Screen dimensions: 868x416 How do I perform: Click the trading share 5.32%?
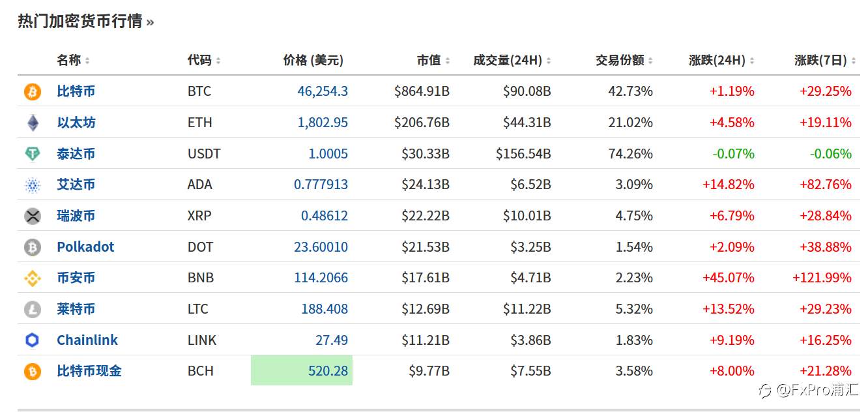point(634,309)
